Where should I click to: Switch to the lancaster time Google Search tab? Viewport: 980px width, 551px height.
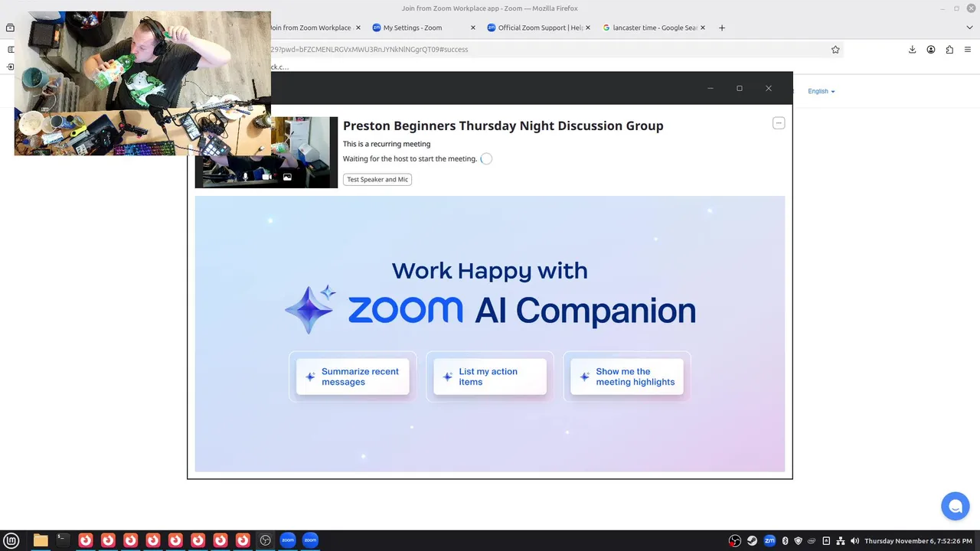click(x=655, y=28)
